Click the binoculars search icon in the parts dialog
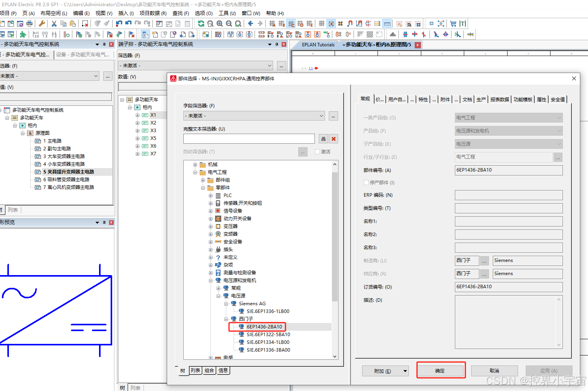The width and height of the screenshot is (588, 391). click(x=323, y=139)
